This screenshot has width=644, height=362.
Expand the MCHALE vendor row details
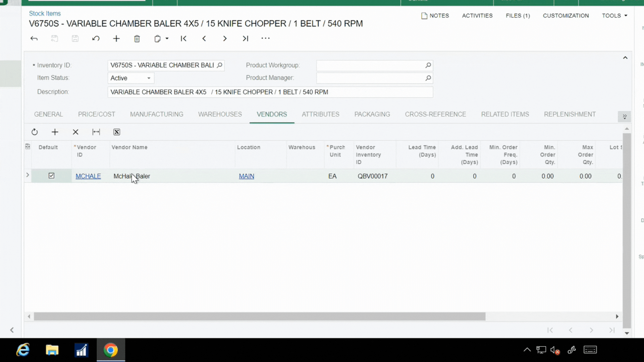28,175
